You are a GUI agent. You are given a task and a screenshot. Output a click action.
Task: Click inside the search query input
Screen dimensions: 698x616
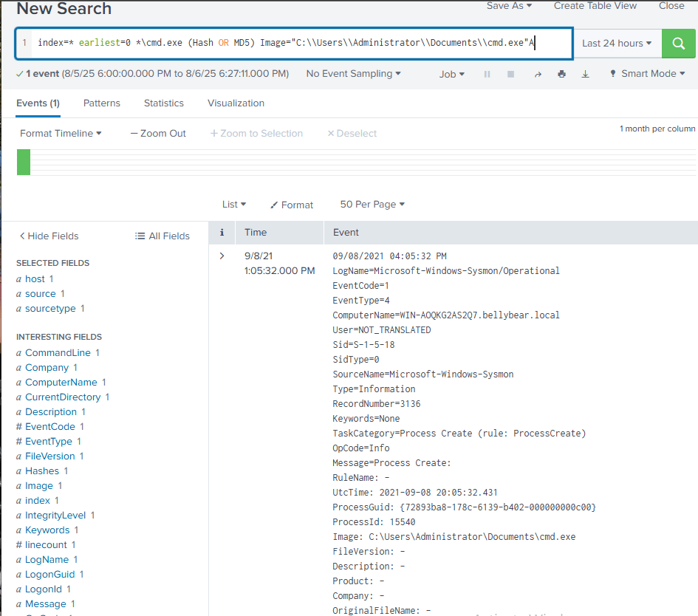pyautogui.click(x=295, y=44)
